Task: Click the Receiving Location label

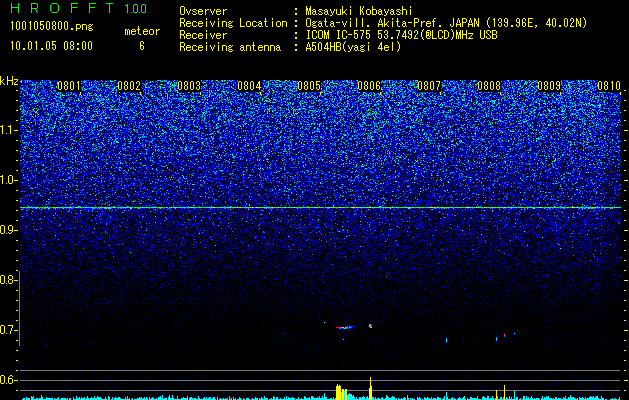Action: click(233, 23)
